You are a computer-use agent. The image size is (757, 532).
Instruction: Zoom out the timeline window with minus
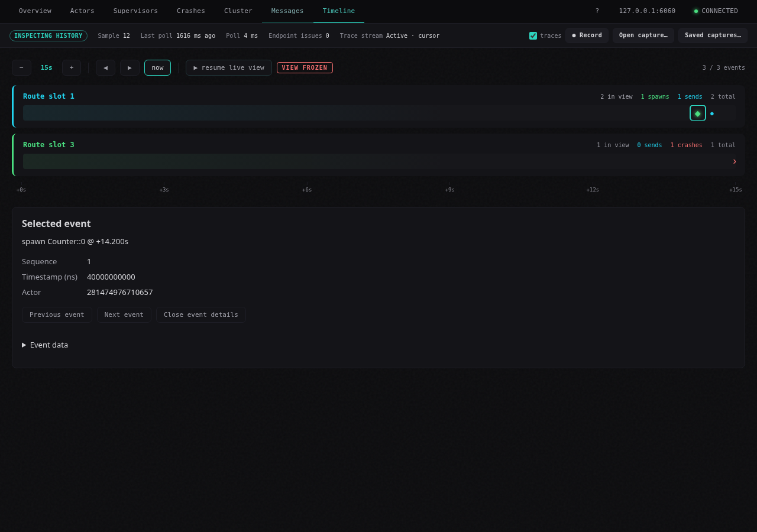coord(21,67)
